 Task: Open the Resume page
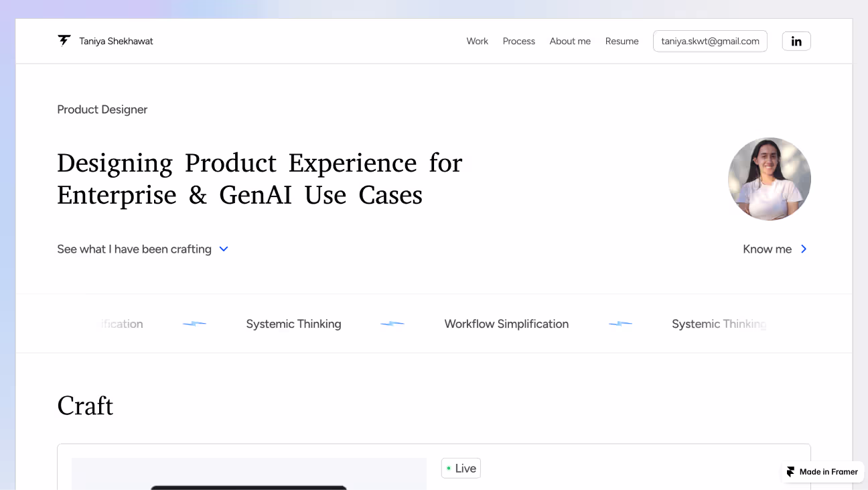622,41
